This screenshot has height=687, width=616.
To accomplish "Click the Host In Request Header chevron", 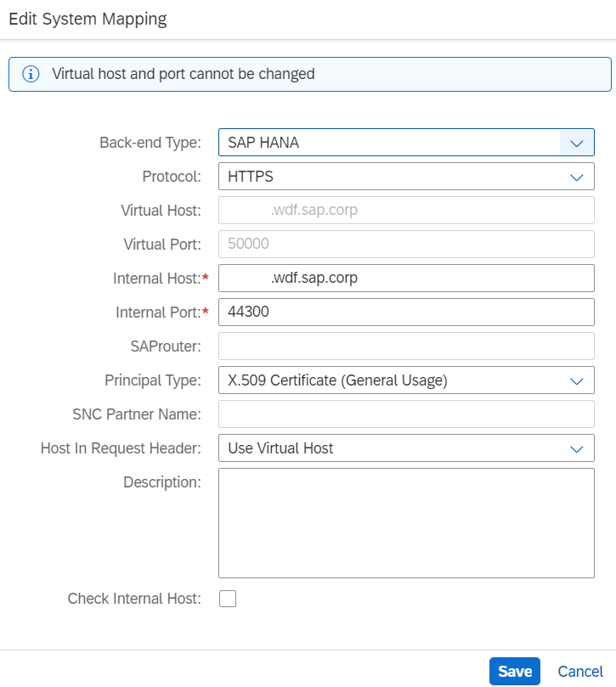I will tap(577, 448).
